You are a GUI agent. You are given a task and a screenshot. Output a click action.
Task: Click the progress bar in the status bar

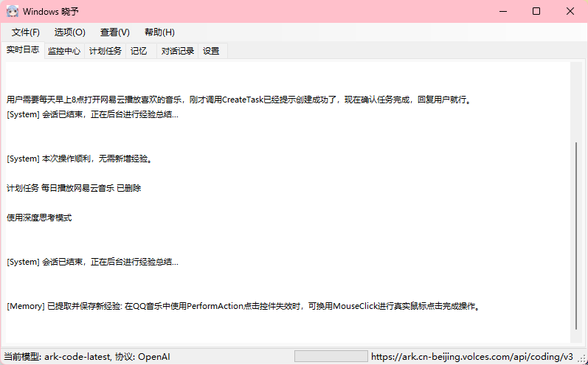[x=331, y=356]
